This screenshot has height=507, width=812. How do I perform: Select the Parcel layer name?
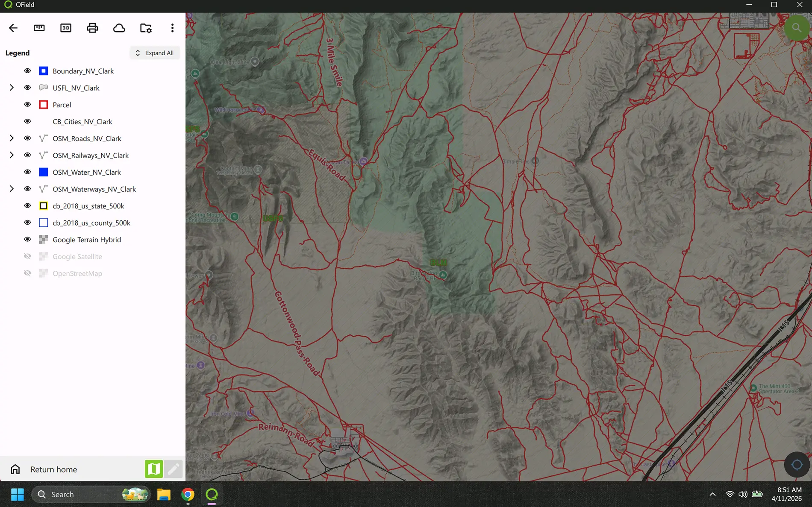point(62,105)
